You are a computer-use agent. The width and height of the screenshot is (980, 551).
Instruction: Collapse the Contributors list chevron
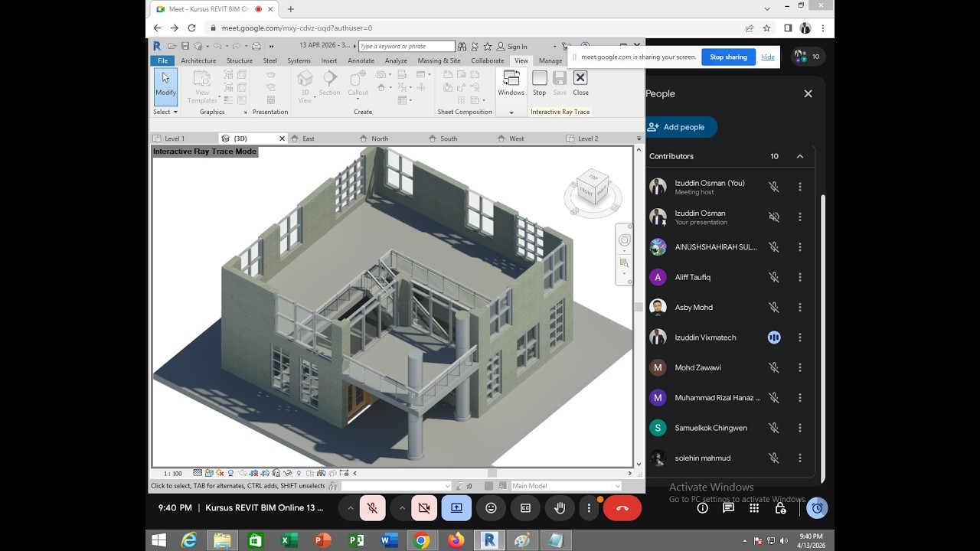point(800,156)
